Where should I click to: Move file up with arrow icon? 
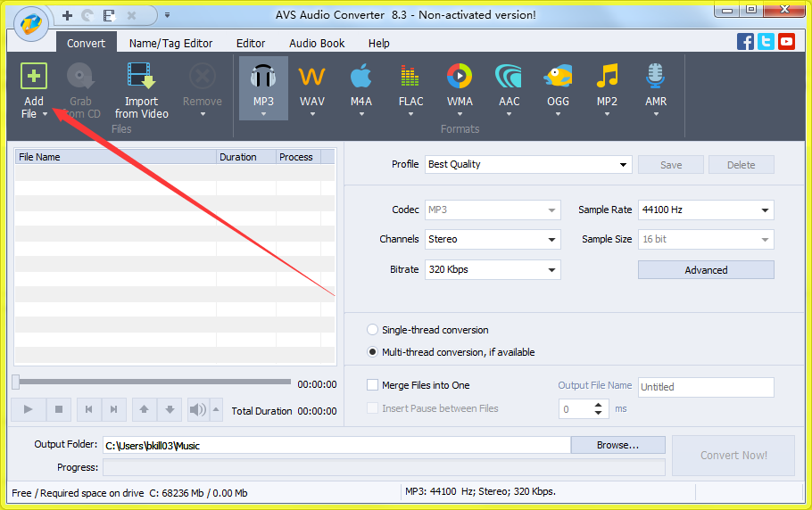pyautogui.click(x=145, y=409)
